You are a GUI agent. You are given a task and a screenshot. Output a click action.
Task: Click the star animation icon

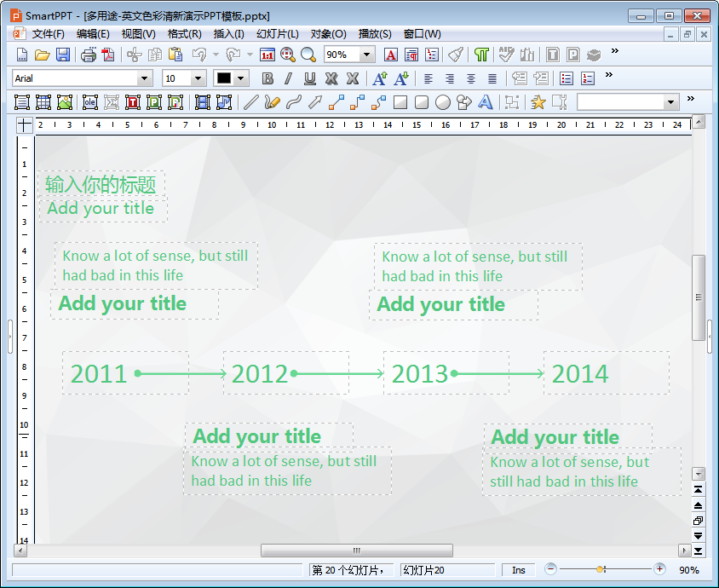[x=538, y=102]
